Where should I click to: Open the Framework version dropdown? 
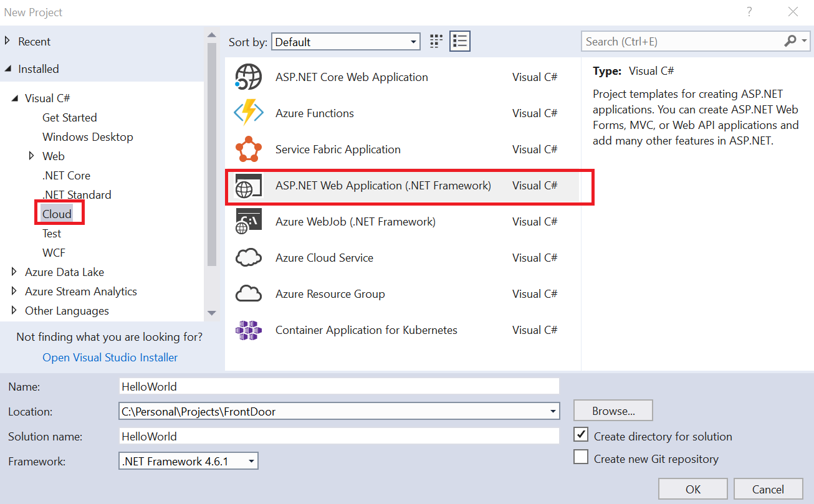188,462
